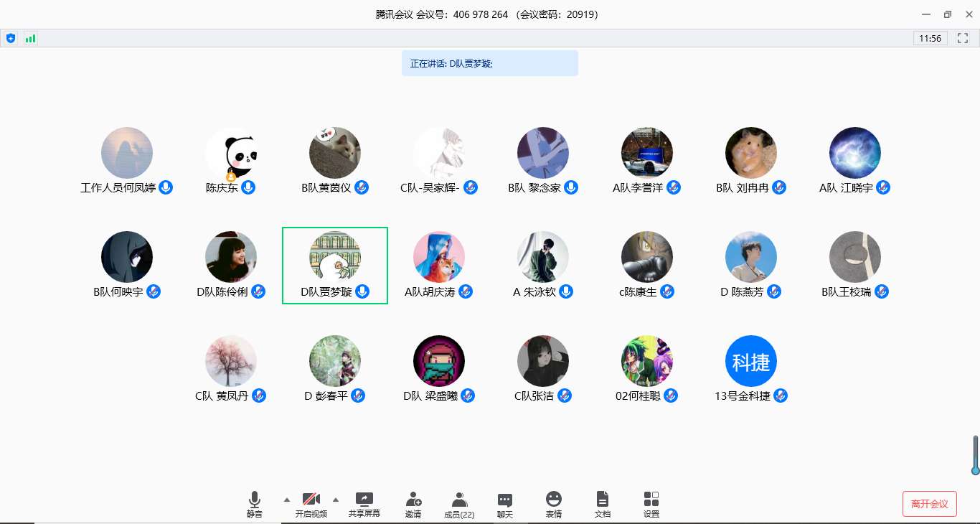Open the Members (成员) list panel
The width and height of the screenshot is (980, 524).
[x=459, y=505]
